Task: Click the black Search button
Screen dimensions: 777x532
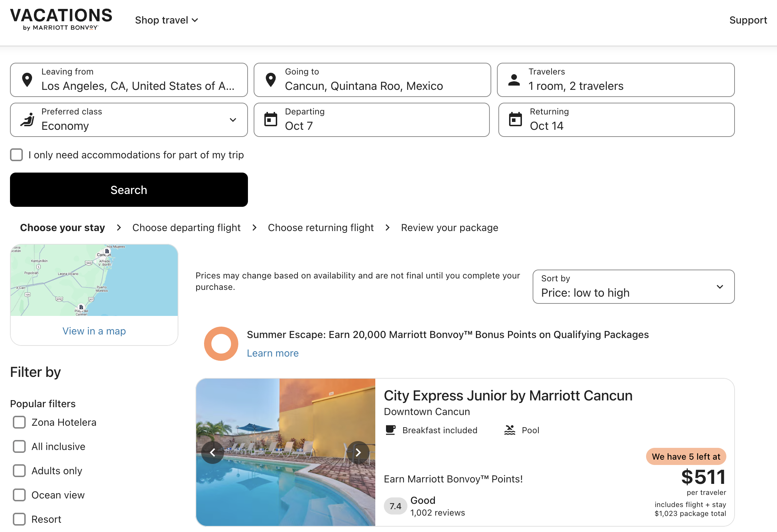Action: pos(129,190)
